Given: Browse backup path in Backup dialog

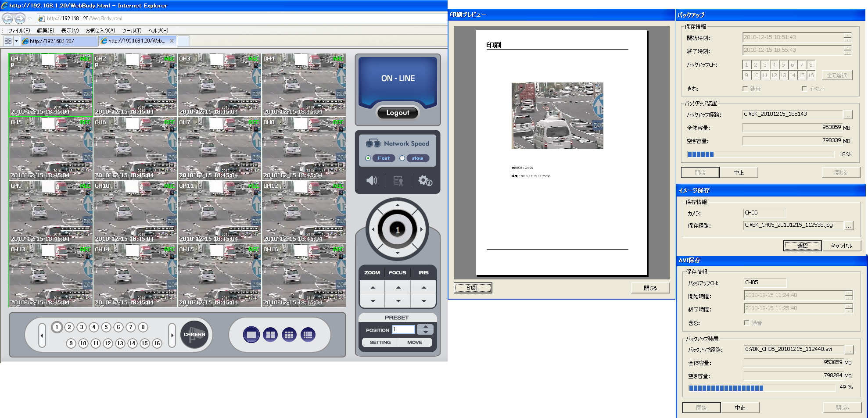Looking at the screenshot, I should click(x=848, y=114).
